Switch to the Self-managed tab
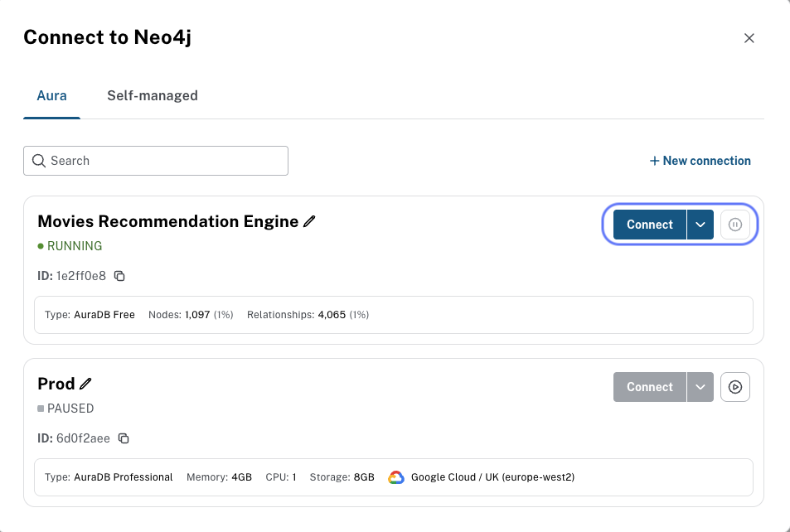 click(153, 95)
